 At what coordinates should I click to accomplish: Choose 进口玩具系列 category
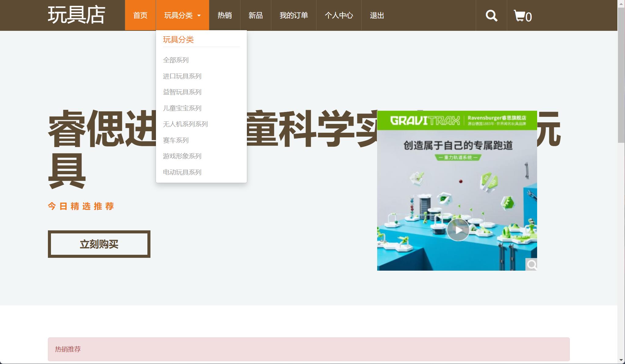tap(182, 76)
